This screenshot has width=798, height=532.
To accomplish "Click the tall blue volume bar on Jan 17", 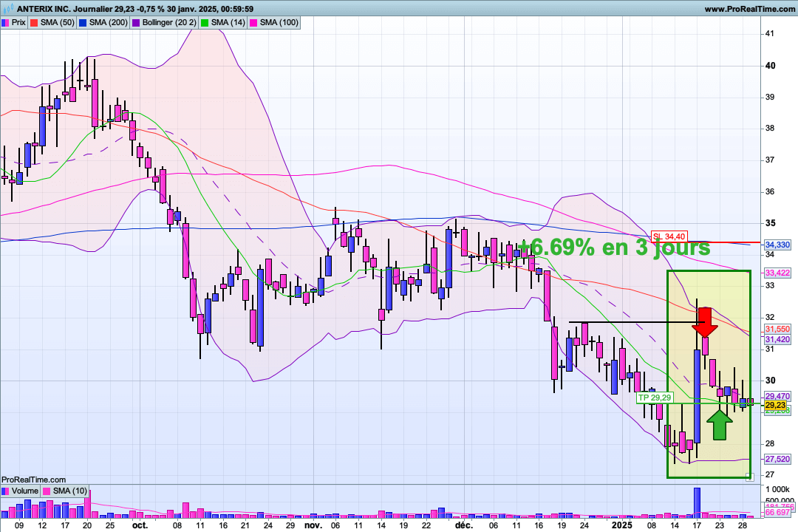I will [697, 502].
